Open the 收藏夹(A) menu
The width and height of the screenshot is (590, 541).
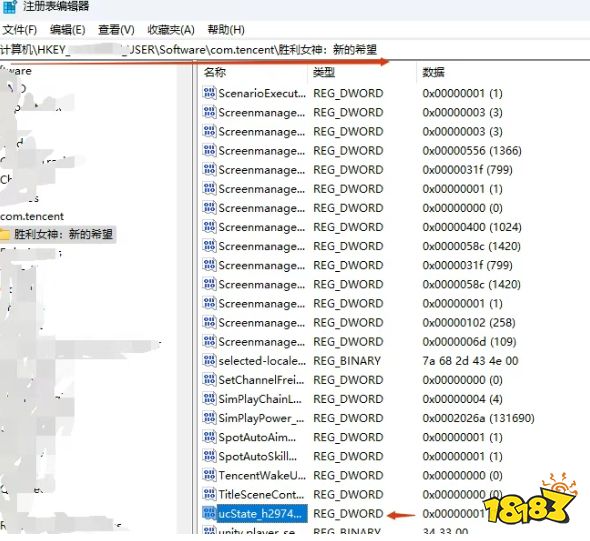171,30
